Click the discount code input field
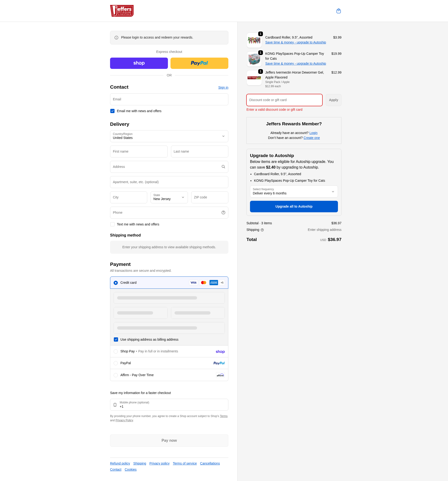The width and height of the screenshot is (448, 481). pyautogui.click(x=284, y=100)
